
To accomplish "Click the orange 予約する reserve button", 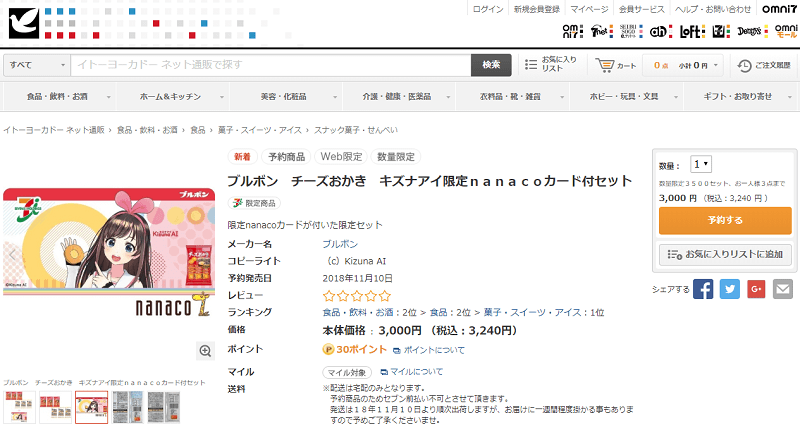I will click(725, 220).
